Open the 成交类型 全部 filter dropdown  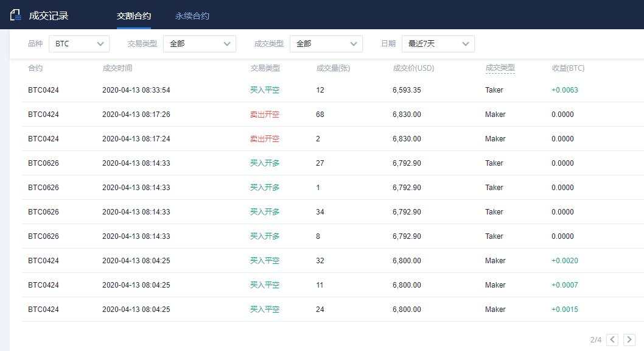tap(326, 44)
